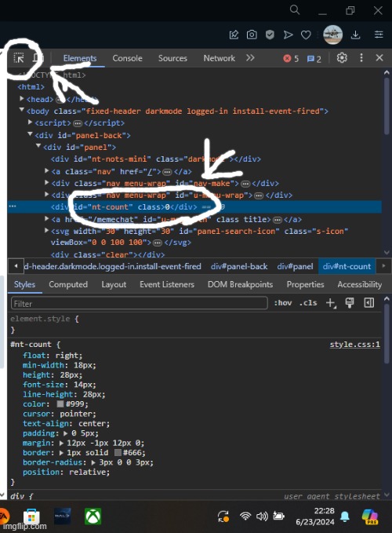Viewport: 392px width, 533px height.
Task: Click div#panel breadcrumb
Action: (295, 267)
